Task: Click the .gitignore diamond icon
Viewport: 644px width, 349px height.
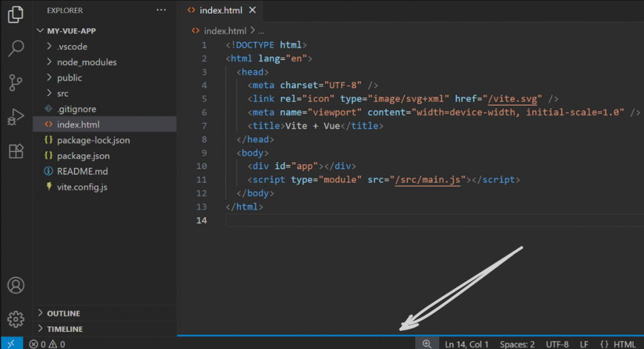Action: (x=48, y=109)
